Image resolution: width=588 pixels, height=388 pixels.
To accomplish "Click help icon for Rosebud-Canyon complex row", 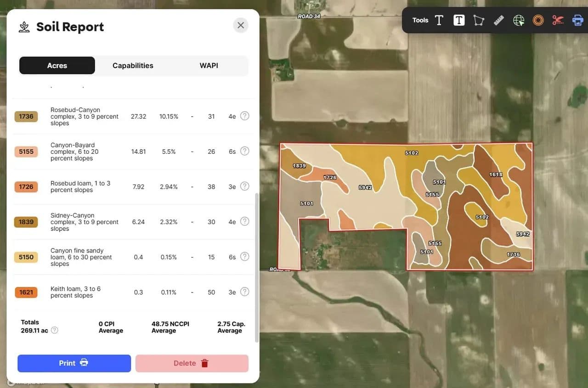I will pyautogui.click(x=245, y=116).
